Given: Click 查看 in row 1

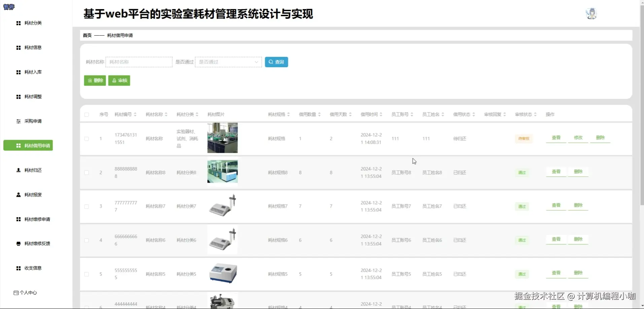Looking at the screenshot, I should [556, 138].
